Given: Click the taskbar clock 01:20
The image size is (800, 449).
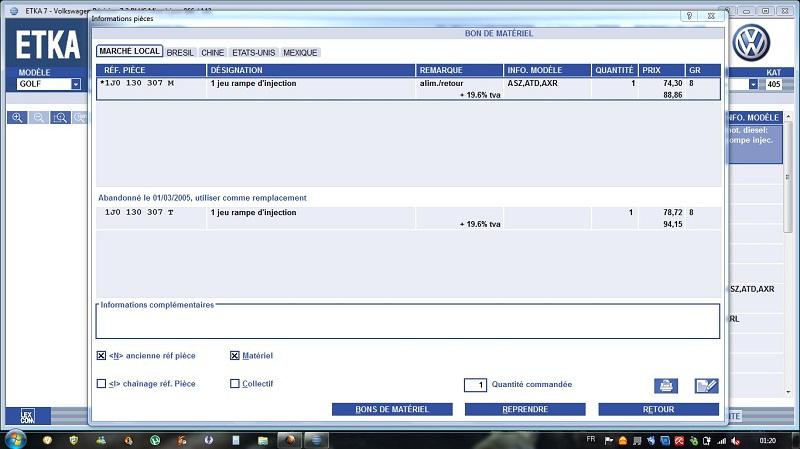Looking at the screenshot, I should tap(767, 441).
